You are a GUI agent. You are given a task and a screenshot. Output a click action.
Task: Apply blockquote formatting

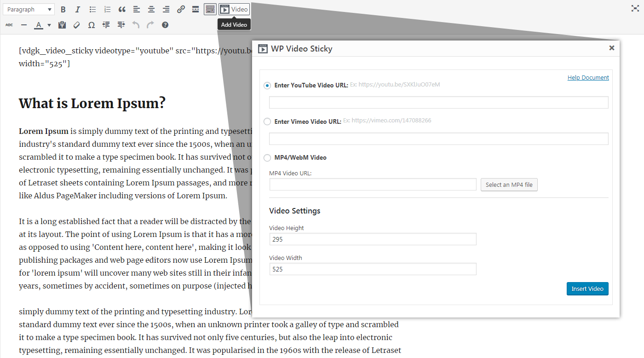coord(122,9)
